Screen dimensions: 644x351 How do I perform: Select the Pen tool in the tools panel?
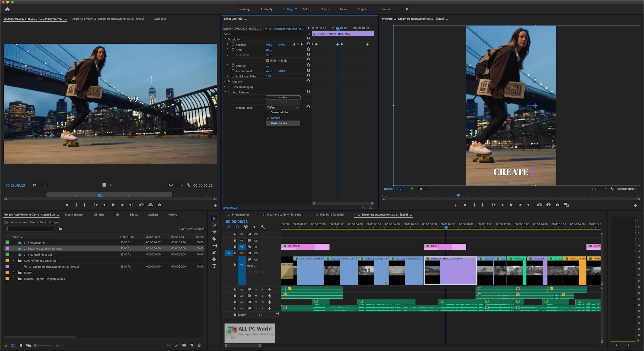(x=214, y=253)
